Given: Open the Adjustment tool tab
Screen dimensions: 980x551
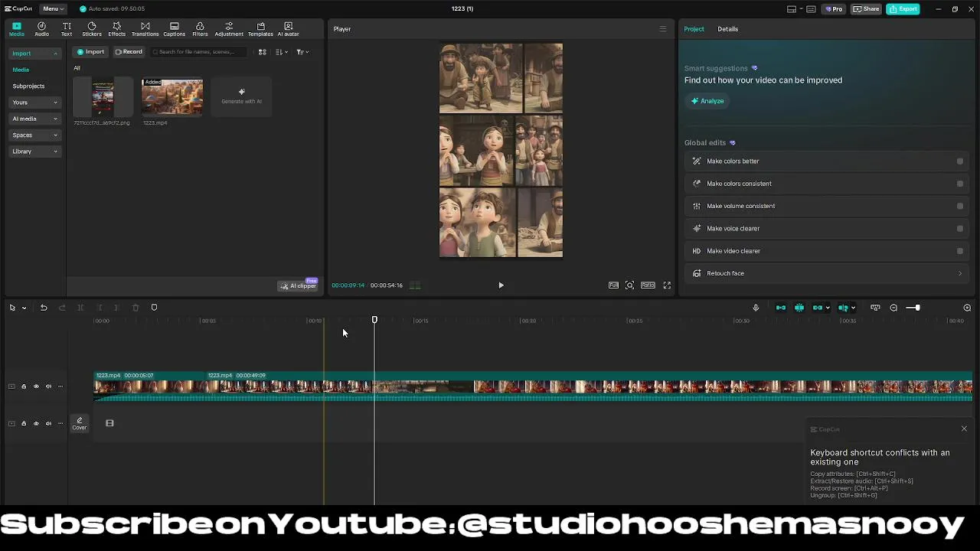Looking at the screenshot, I should [229, 29].
